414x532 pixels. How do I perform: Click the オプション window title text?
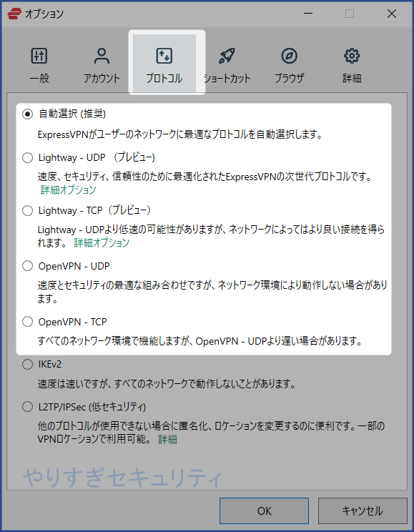click(44, 14)
